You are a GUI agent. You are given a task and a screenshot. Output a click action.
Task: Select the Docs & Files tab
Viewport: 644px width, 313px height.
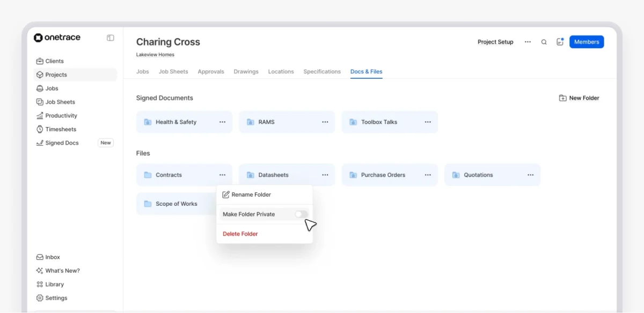coord(367,71)
